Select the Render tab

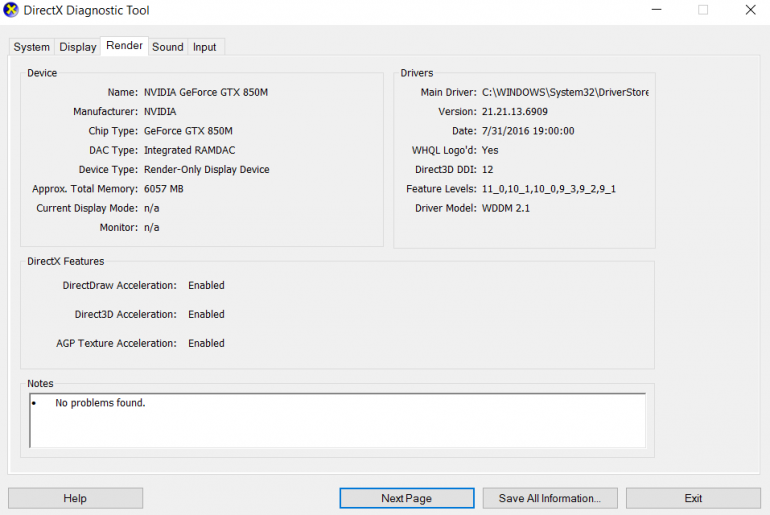click(124, 46)
